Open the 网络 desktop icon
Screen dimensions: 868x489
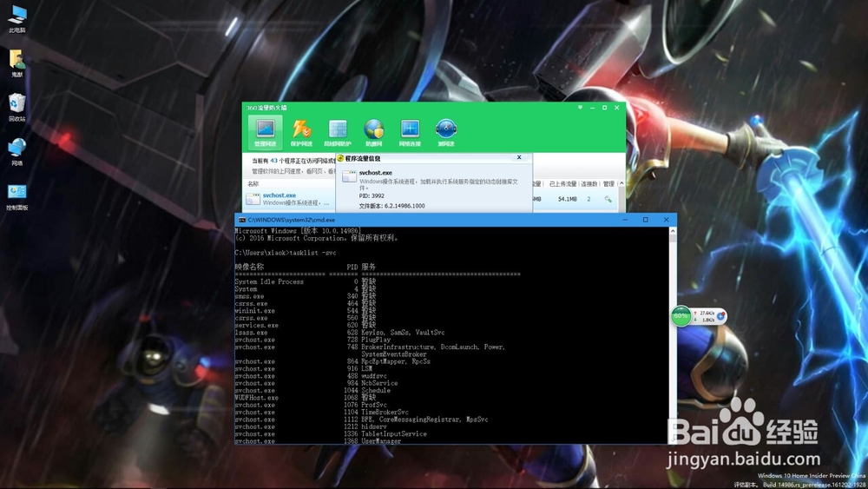pyautogui.click(x=17, y=152)
